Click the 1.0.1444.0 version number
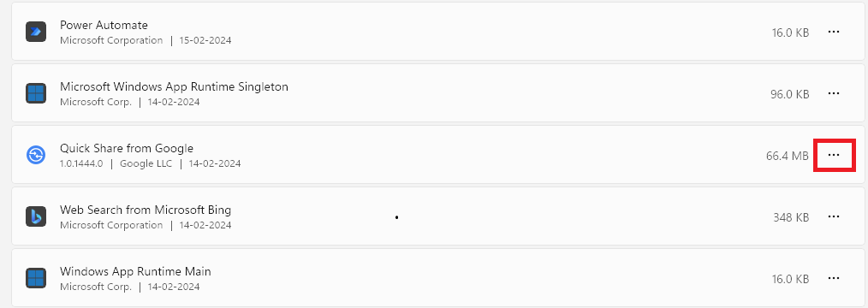 click(81, 163)
